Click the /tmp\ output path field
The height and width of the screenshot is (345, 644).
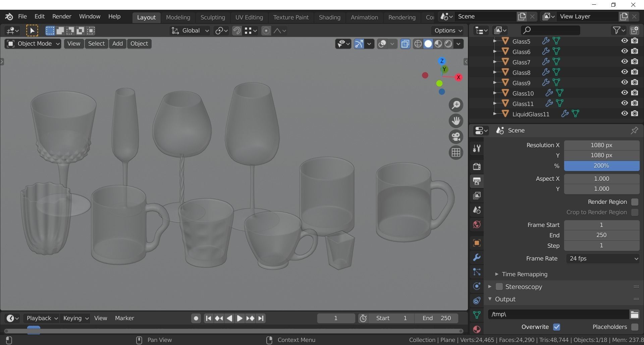click(x=558, y=314)
